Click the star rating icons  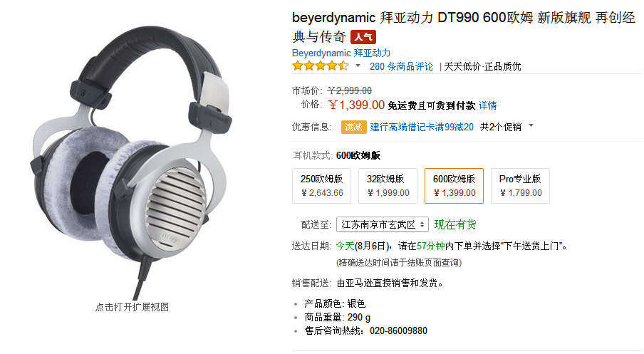321,66
